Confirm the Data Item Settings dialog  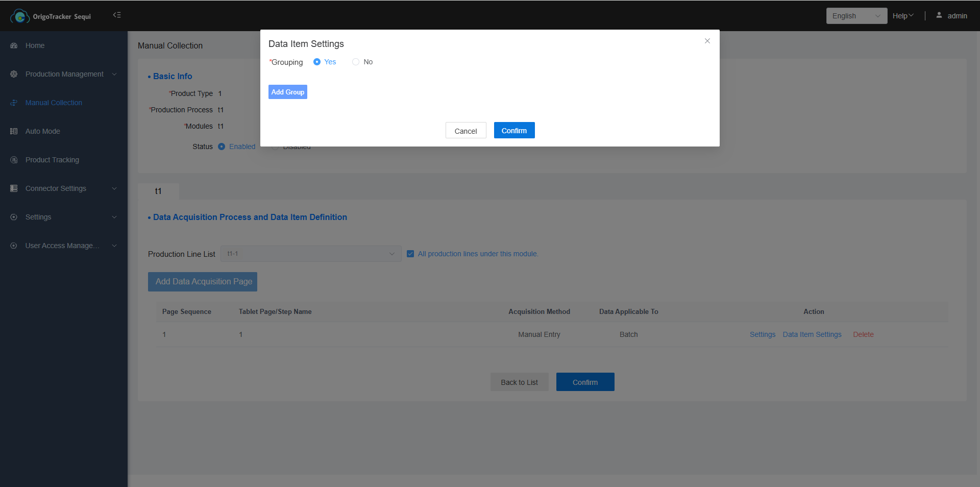click(514, 131)
